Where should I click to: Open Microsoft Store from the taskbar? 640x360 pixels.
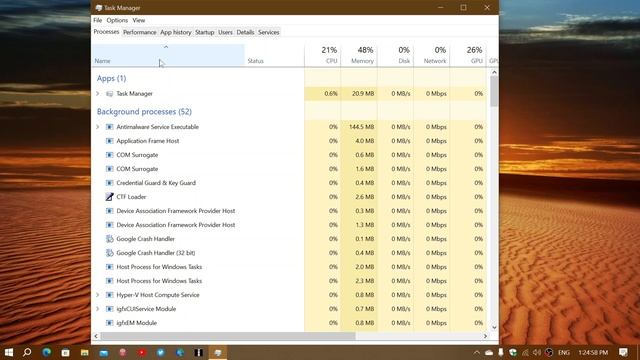[x=65, y=352]
